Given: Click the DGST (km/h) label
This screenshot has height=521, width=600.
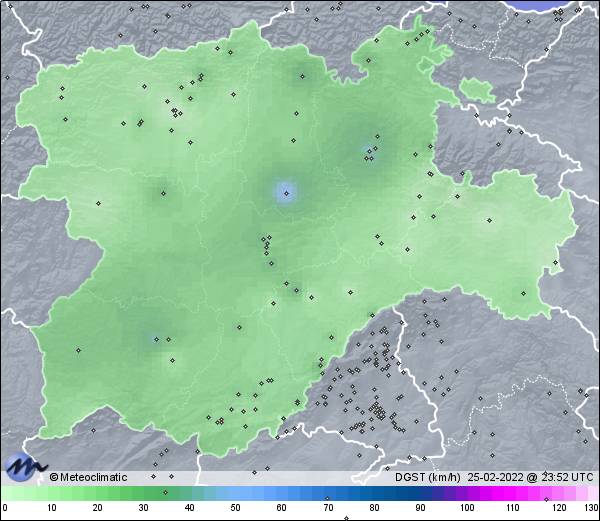Looking at the screenshot, I should (x=428, y=477).
